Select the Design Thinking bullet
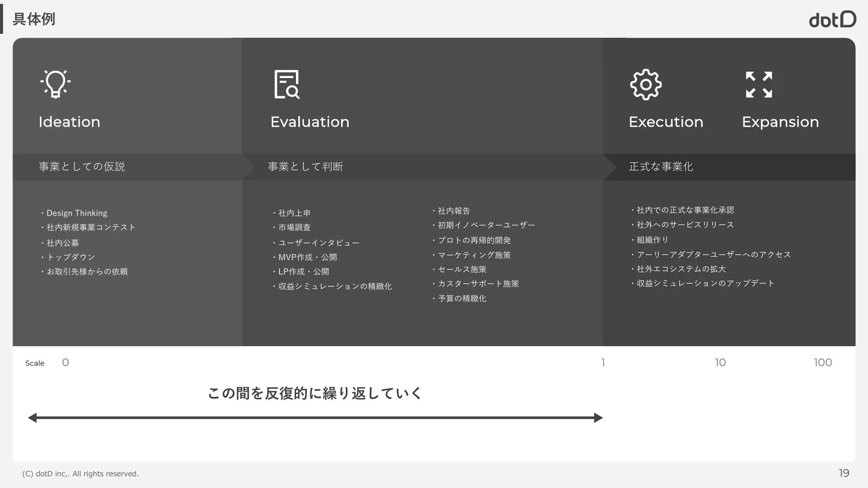This screenshot has height=488, width=868. point(74,213)
